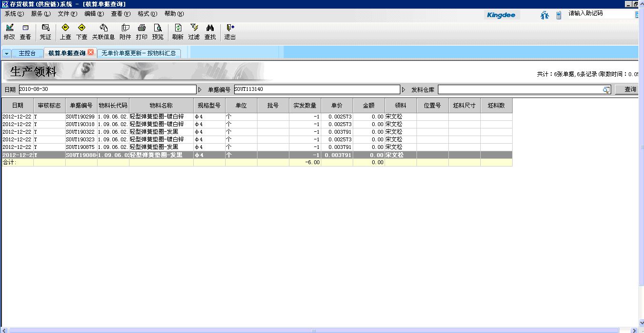Click the warehouse lookup icon in 发料仓库 field
The height and width of the screenshot is (333, 644).
(606, 90)
